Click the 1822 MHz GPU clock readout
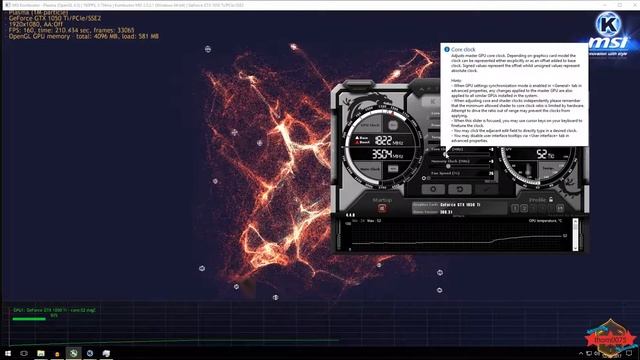The height and width of the screenshot is (360, 640). tap(388, 141)
